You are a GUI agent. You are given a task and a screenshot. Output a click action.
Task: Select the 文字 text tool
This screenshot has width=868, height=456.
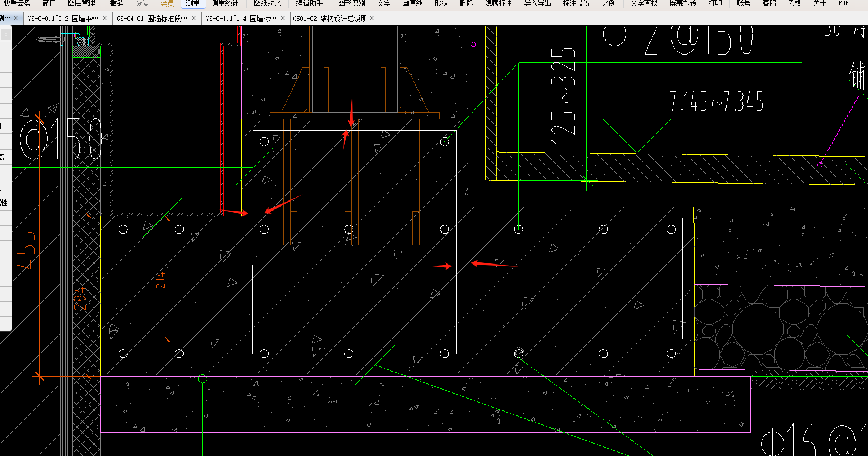[x=384, y=3]
